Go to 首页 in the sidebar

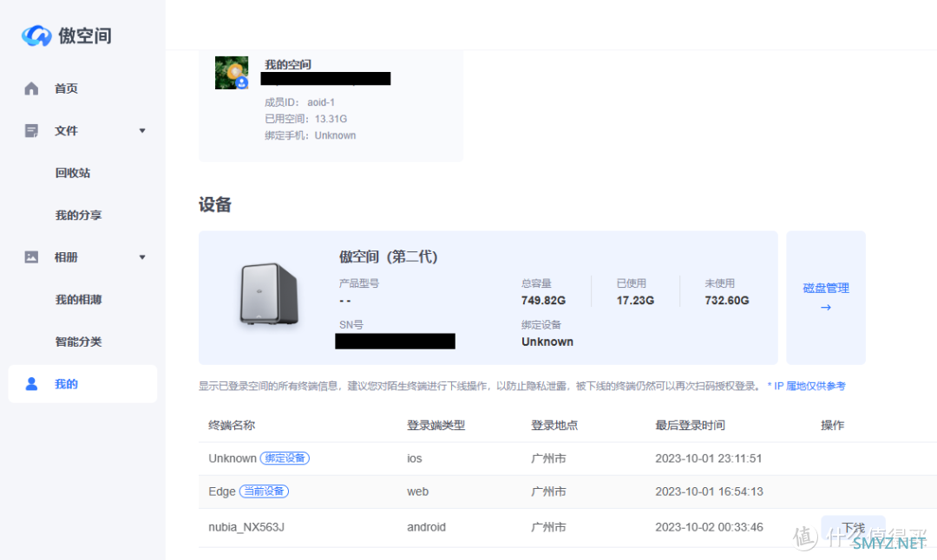click(66, 88)
